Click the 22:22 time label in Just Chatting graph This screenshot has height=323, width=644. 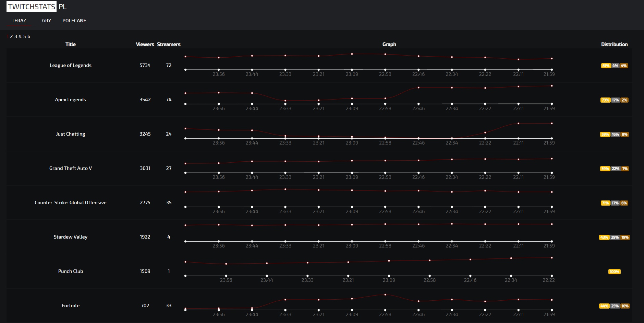485,143
